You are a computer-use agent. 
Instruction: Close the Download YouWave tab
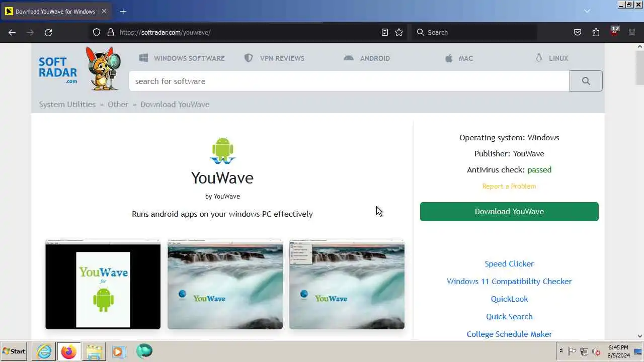[104, 11]
